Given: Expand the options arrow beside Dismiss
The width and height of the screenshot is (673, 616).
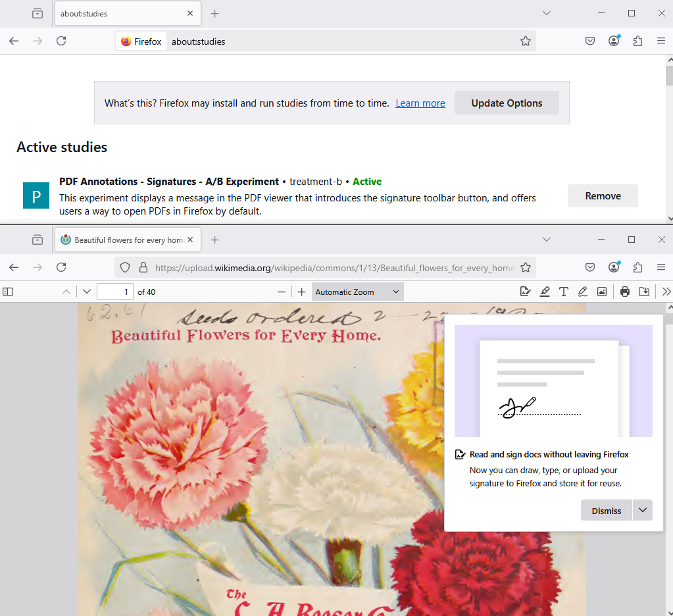Looking at the screenshot, I should tap(643, 511).
